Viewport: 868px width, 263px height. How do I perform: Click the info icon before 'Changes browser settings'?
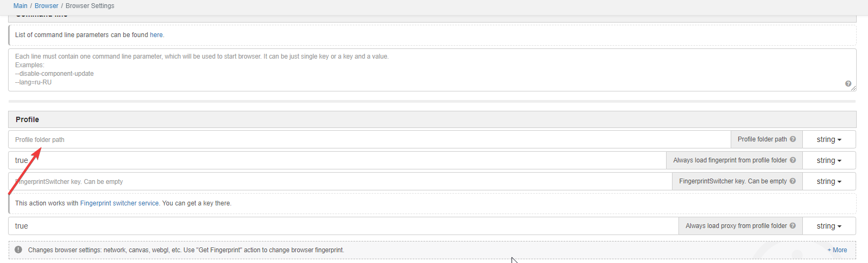coord(18,250)
